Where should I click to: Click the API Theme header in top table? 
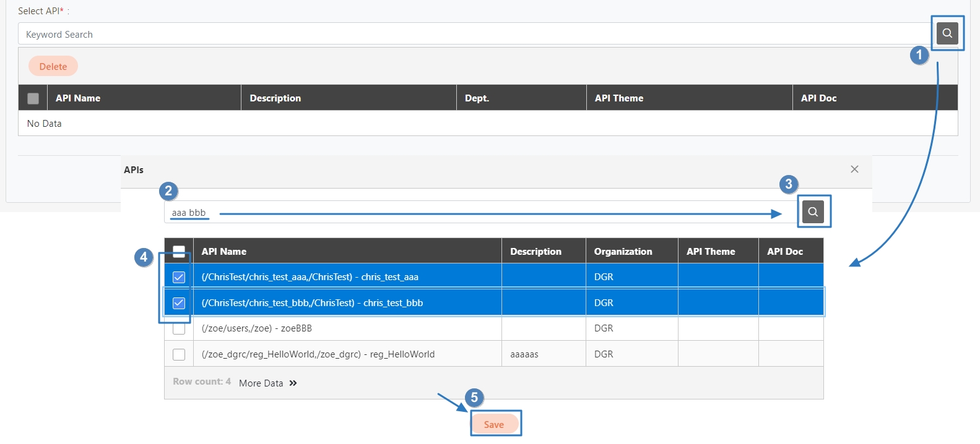tap(619, 98)
